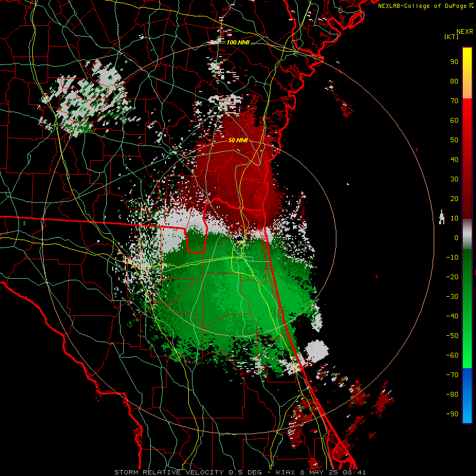Click the positive 10 scale value
This screenshot has height=476, width=476.
(454, 218)
